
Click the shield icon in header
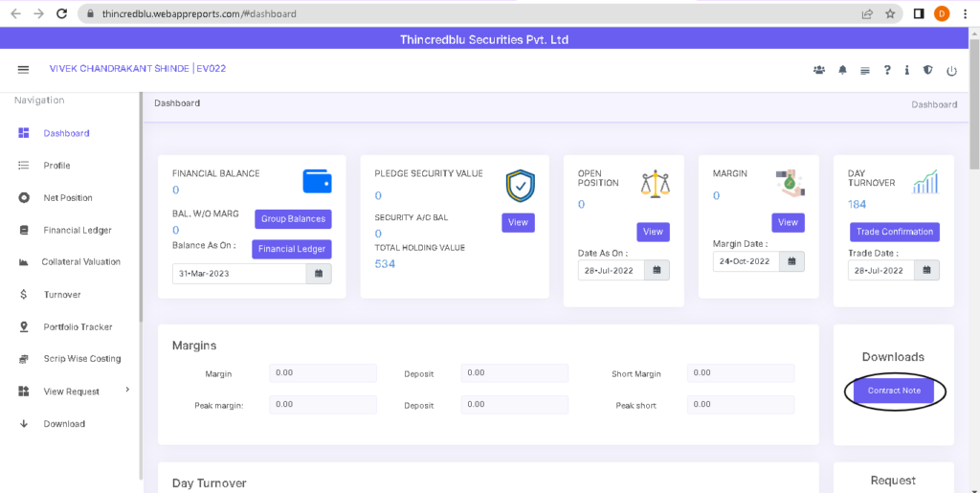click(x=928, y=70)
